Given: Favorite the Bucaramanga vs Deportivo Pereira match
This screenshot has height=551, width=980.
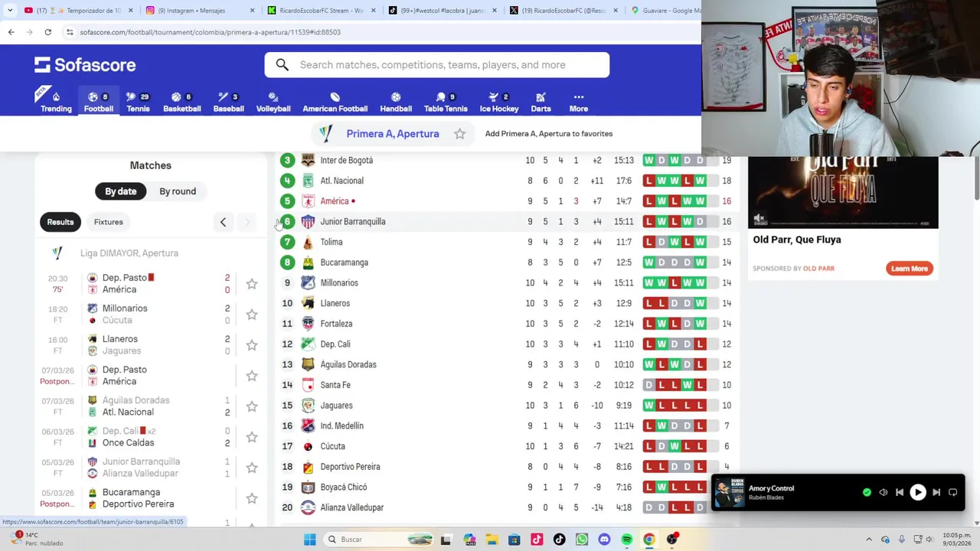Looking at the screenshot, I should (x=251, y=498).
